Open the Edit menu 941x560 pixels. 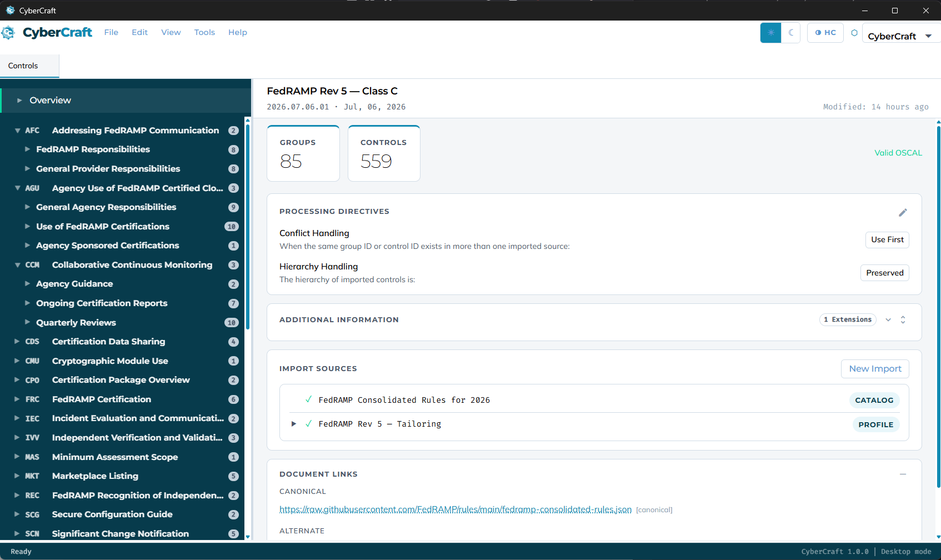coord(139,32)
